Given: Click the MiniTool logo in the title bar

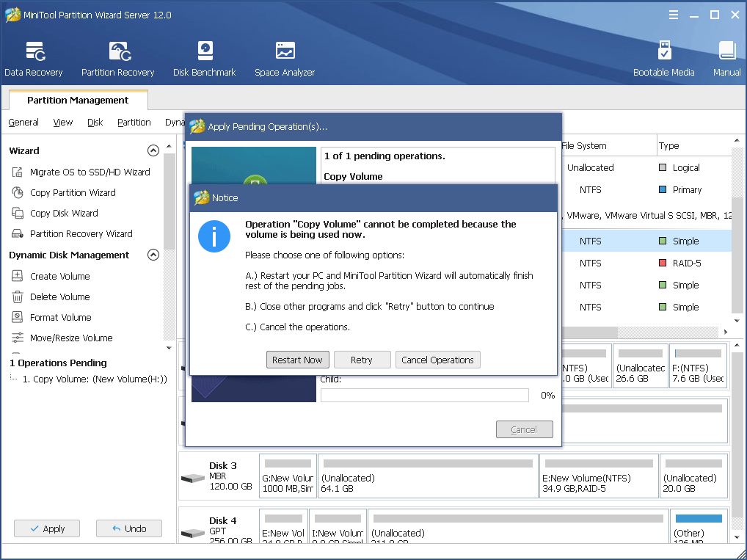Looking at the screenshot, I should 12,15.
